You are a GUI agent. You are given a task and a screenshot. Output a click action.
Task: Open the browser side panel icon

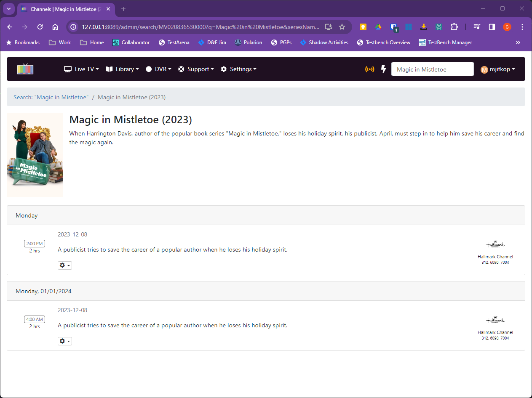492,27
